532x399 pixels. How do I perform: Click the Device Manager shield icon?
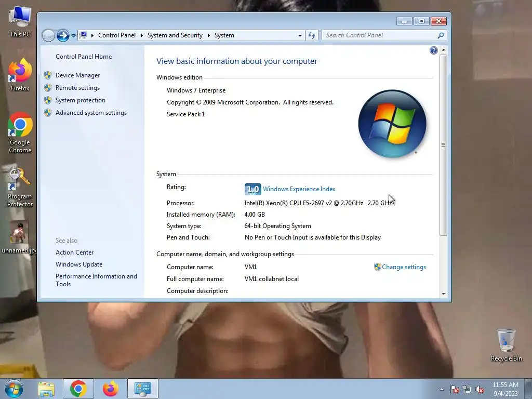click(x=48, y=75)
